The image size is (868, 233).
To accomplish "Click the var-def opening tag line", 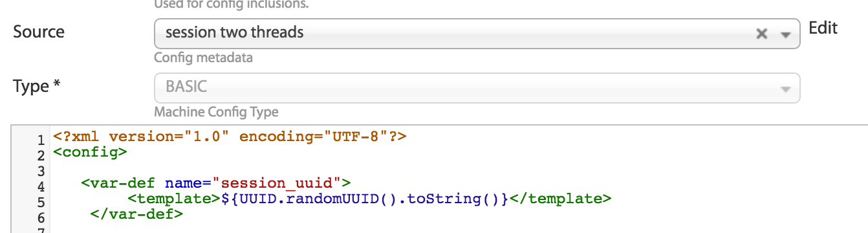I will click(216, 183).
